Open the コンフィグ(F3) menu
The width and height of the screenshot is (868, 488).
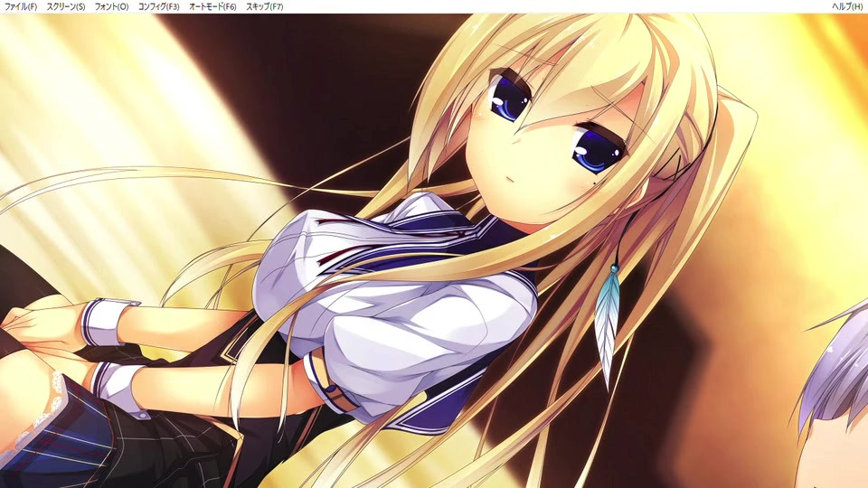(158, 6)
